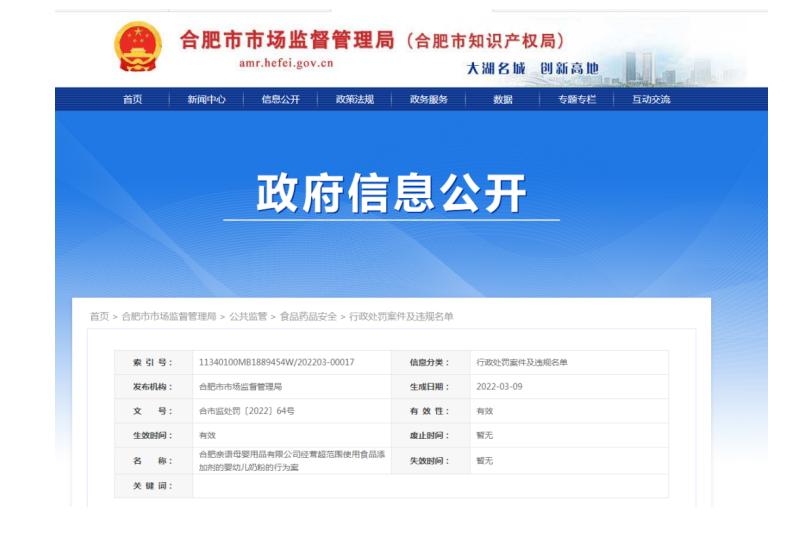The height and width of the screenshot is (533, 805).
Task: Select the 暂无 value beside 废止时间
Action: [x=484, y=435]
